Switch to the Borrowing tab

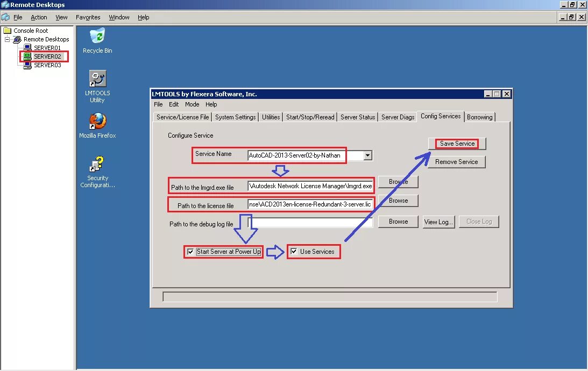coord(480,117)
